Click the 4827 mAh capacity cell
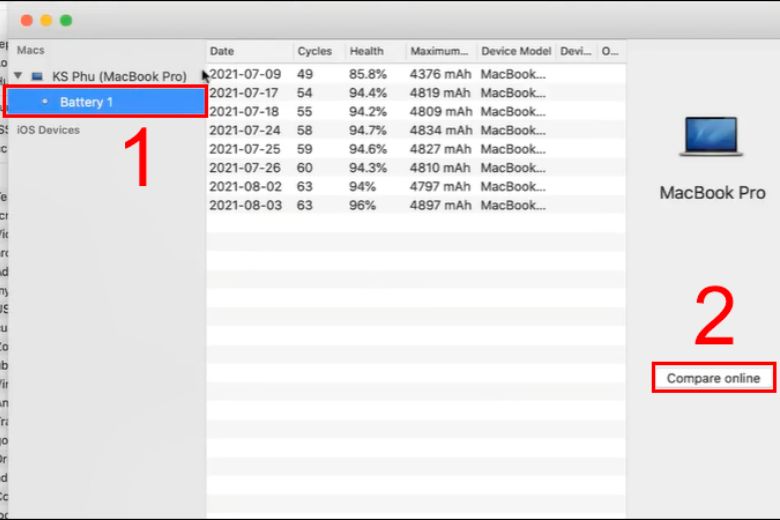The image size is (780, 520). point(440,149)
